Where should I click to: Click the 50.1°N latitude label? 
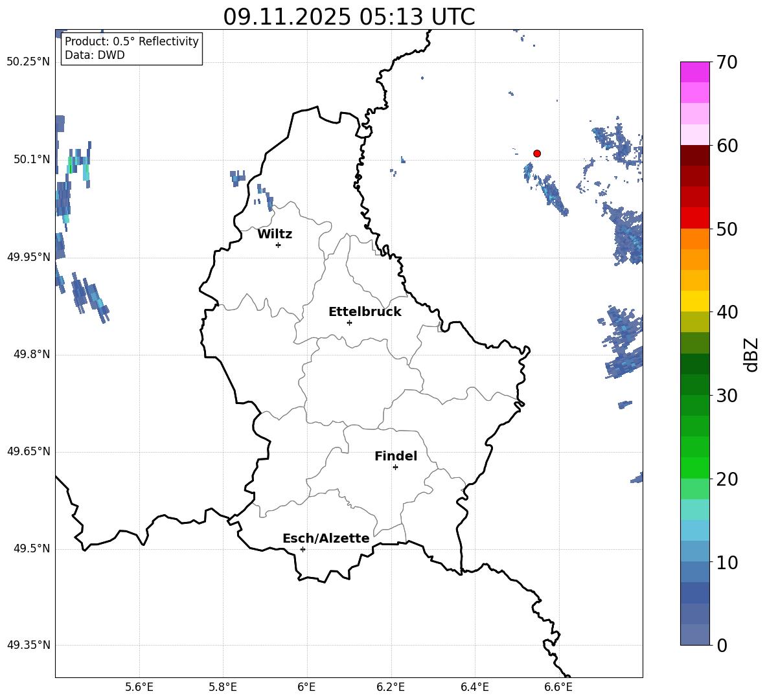[32, 159]
